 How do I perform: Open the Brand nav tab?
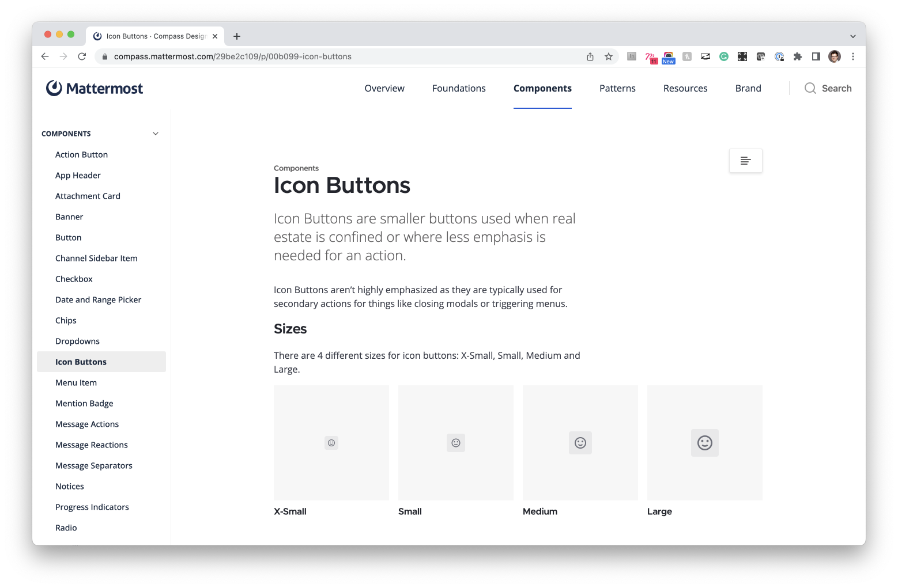(748, 88)
